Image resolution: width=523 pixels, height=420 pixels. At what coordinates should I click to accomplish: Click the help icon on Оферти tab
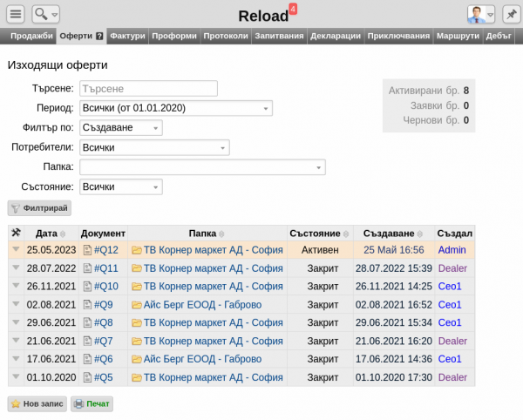[x=99, y=37]
